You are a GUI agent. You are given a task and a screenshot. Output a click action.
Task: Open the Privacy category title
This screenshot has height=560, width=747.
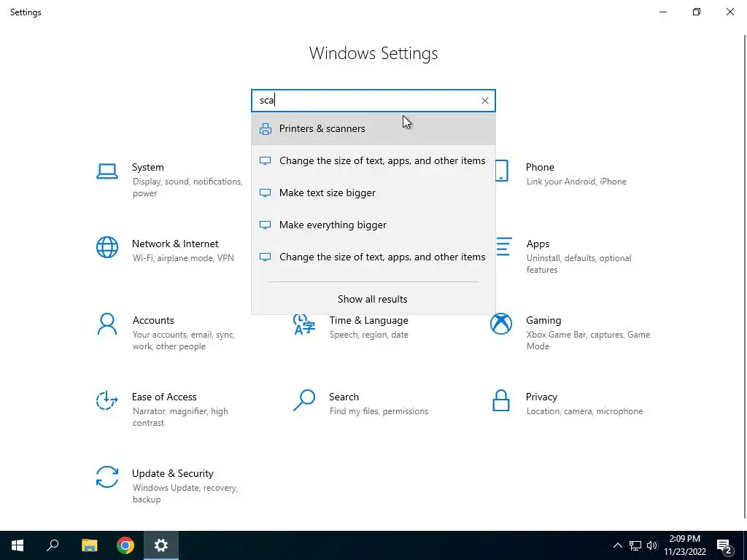pos(541,397)
